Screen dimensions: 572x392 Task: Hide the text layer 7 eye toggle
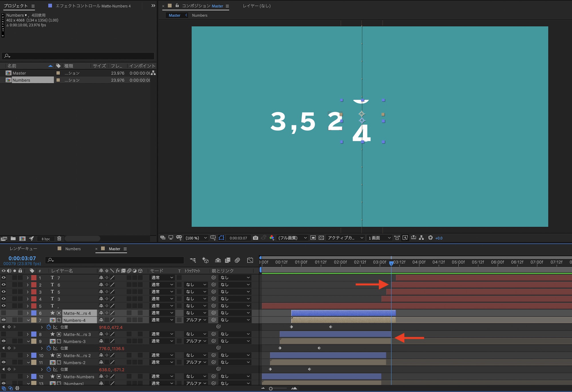(x=3, y=278)
